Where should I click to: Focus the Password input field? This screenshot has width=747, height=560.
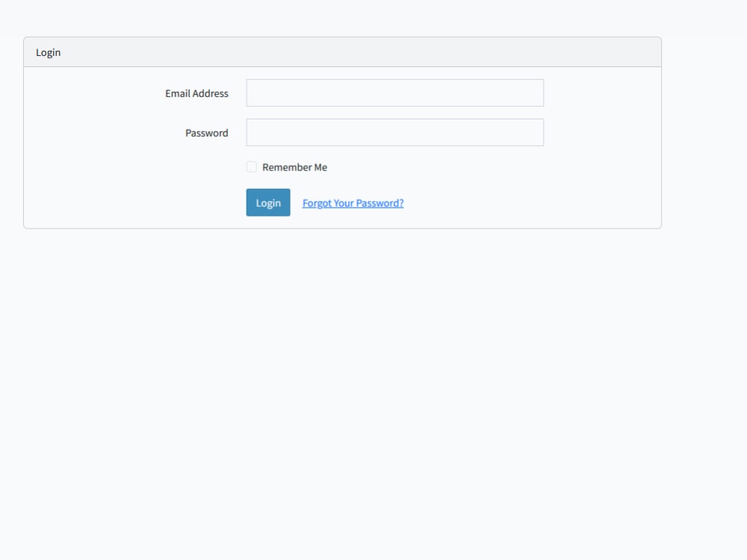[x=394, y=132]
